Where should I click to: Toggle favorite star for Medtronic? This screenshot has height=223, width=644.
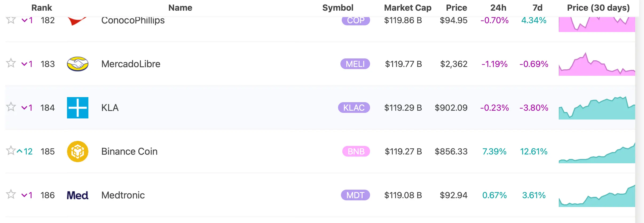(x=11, y=194)
